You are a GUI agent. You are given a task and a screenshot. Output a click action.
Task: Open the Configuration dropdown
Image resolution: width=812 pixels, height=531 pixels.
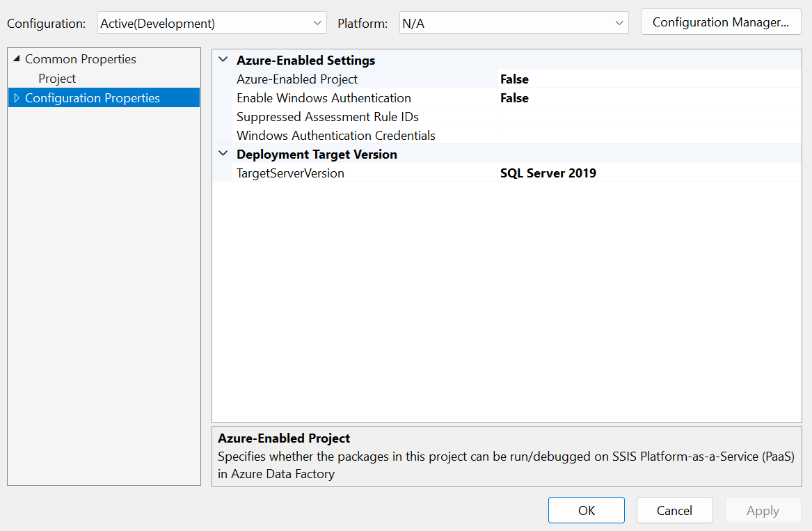click(212, 23)
